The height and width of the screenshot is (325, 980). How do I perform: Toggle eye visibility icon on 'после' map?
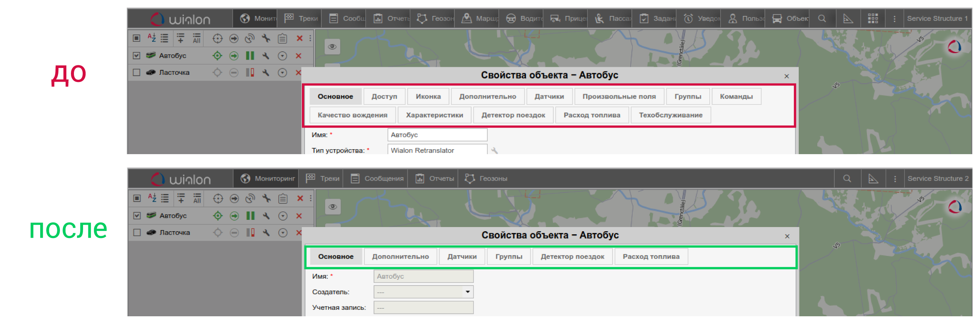[x=333, y=207]
